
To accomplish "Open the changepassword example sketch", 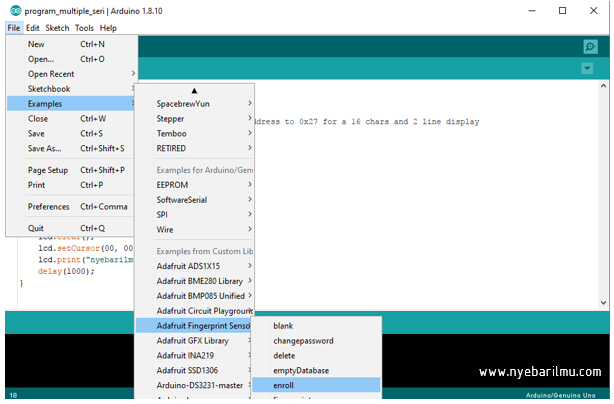I will [x=316, y=341].
